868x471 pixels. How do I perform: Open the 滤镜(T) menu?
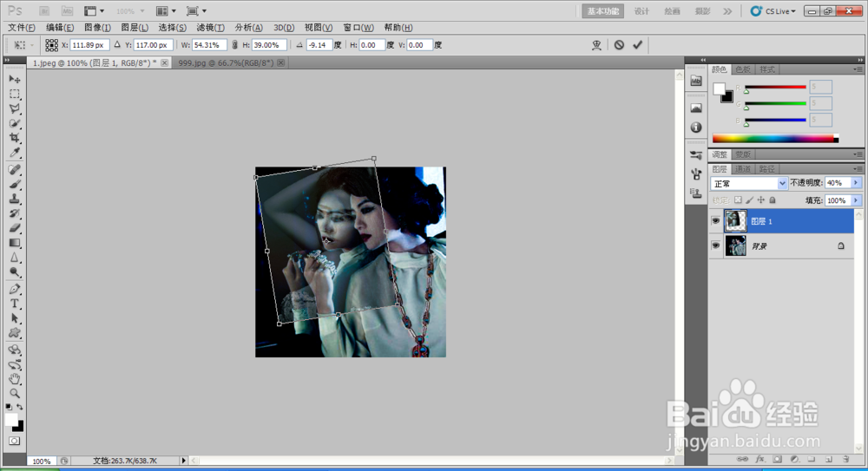coord(210,28)
